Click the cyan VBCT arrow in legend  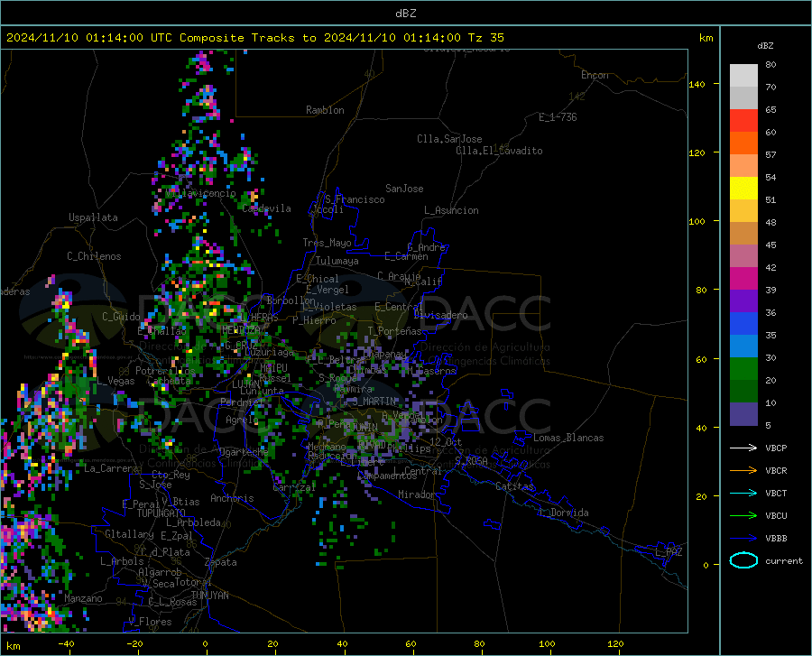click(743, 493)
